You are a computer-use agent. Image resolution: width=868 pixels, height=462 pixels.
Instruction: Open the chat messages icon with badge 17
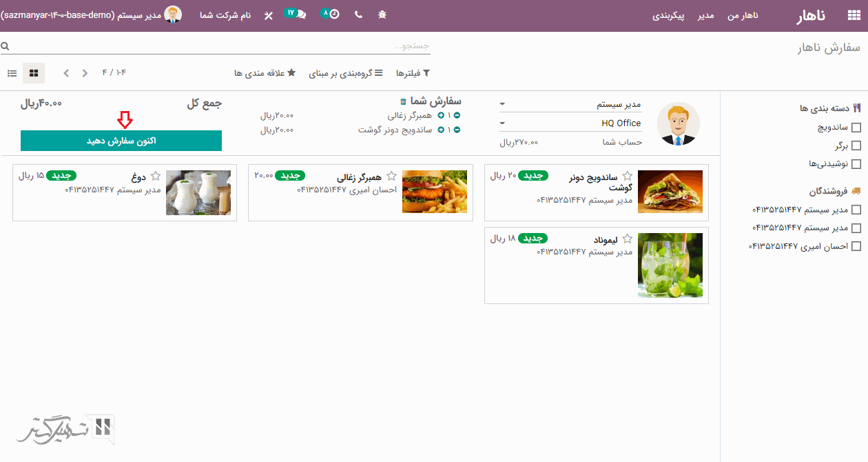pos(296,14)
